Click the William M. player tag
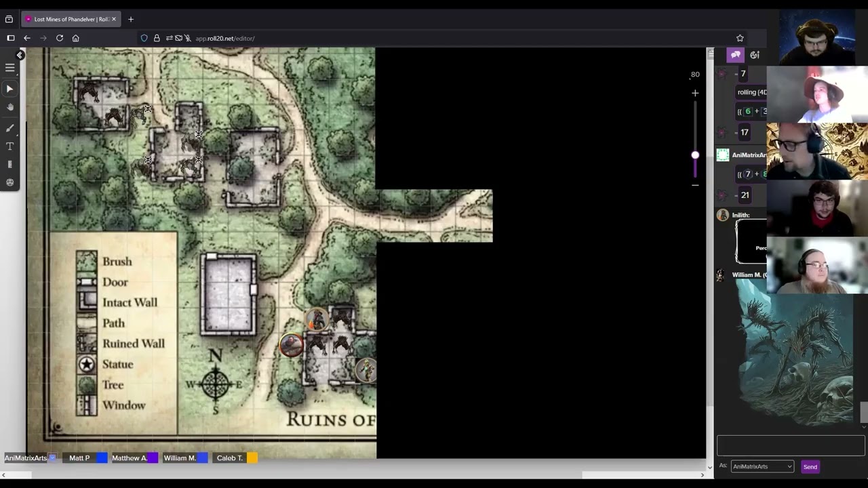 click(x=180, y=458)
